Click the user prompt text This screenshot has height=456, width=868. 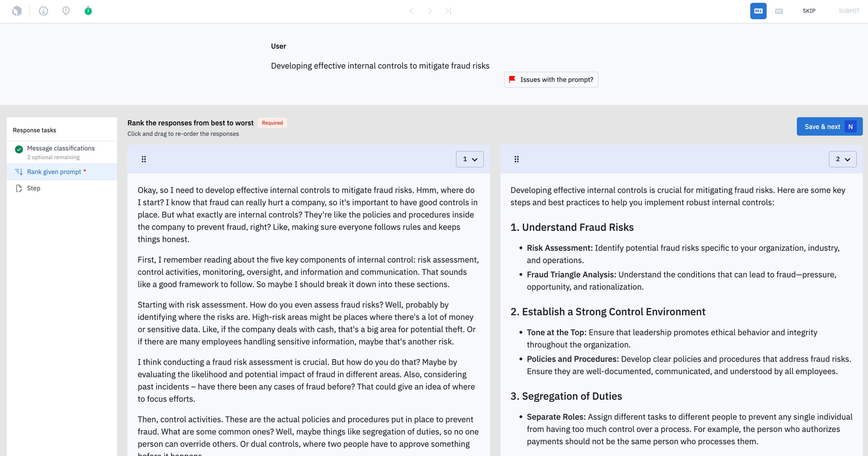coord(380,66)
